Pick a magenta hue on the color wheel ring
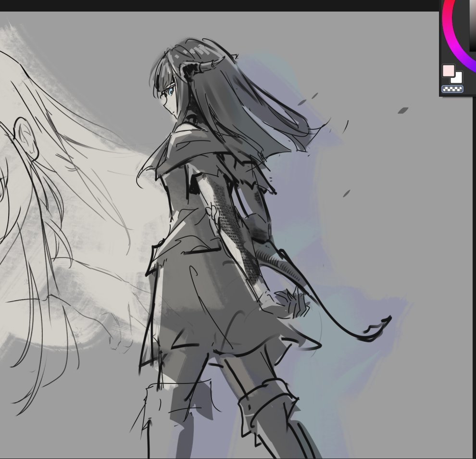Screen dimensions: 476x459 (x=453, y=46)
